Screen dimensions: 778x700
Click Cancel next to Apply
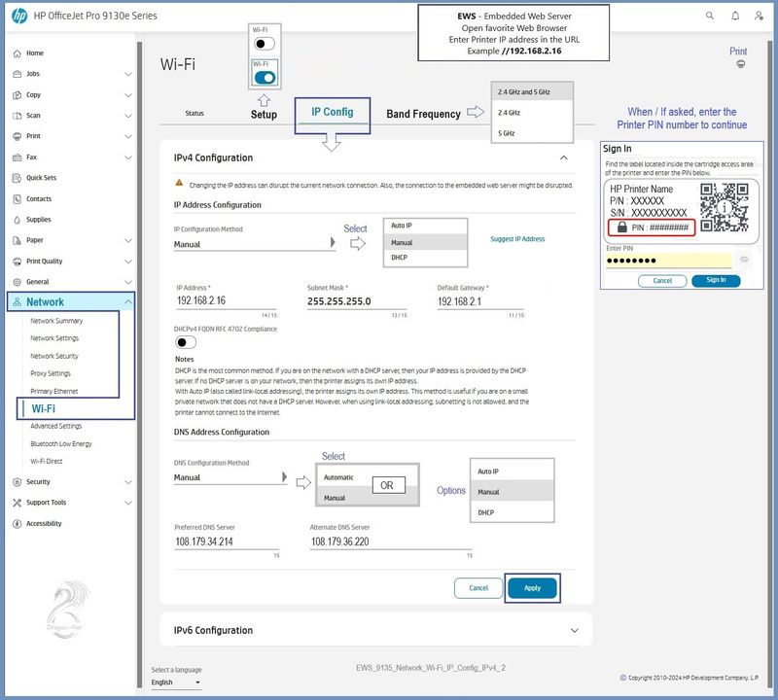[478, 588]
